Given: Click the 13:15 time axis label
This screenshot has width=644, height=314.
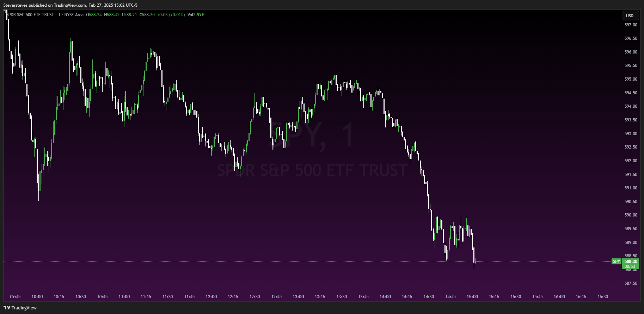Looking at the screenshot, I should 320,297.
